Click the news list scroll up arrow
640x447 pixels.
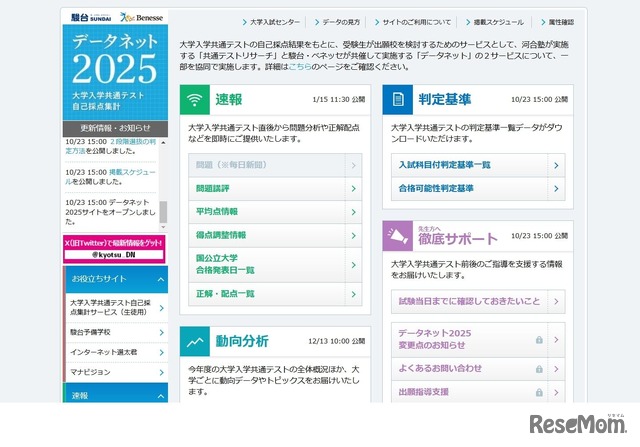point(163,142)
